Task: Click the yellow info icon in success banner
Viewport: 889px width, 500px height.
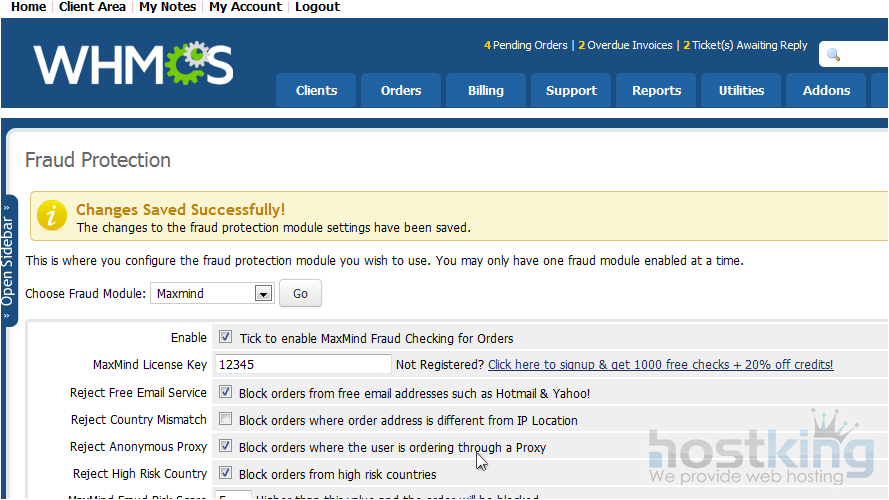Action: pyautogui.click(x=51, y=216)
